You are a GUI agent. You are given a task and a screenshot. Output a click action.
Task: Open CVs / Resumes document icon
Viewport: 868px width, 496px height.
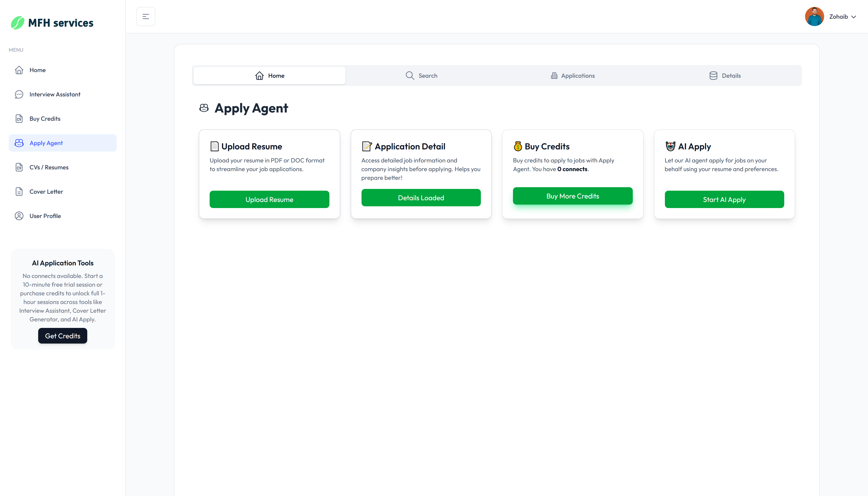pyautogui.click(x=19, y=167)
